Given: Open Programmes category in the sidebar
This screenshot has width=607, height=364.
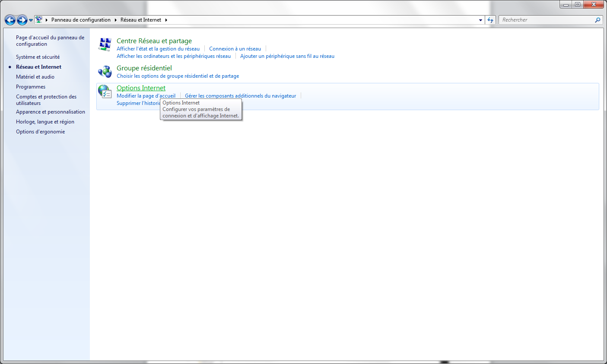Looking at the screenshot, I should (x=31, y=87).
